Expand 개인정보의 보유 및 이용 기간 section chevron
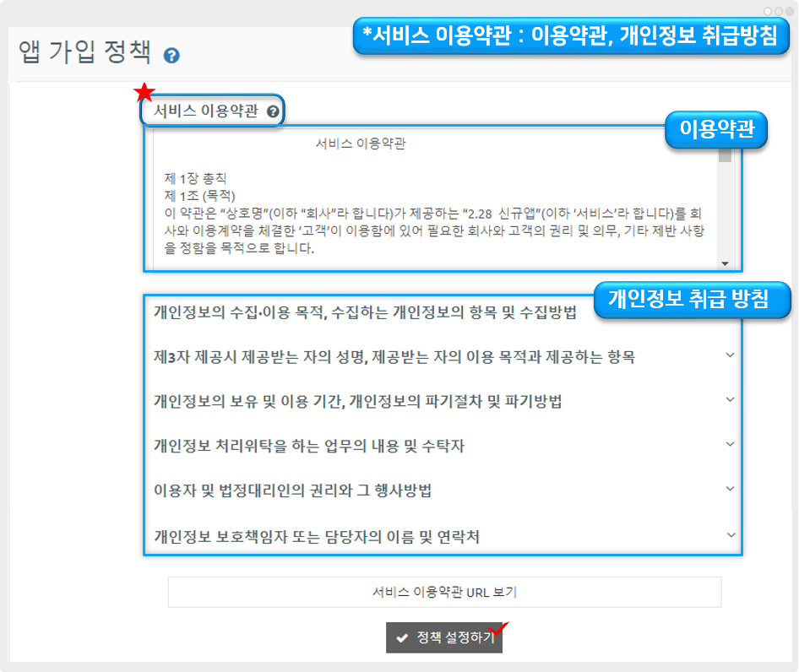Image resolution: width=799 pixels, height=672 pixels. click(730, 400)
